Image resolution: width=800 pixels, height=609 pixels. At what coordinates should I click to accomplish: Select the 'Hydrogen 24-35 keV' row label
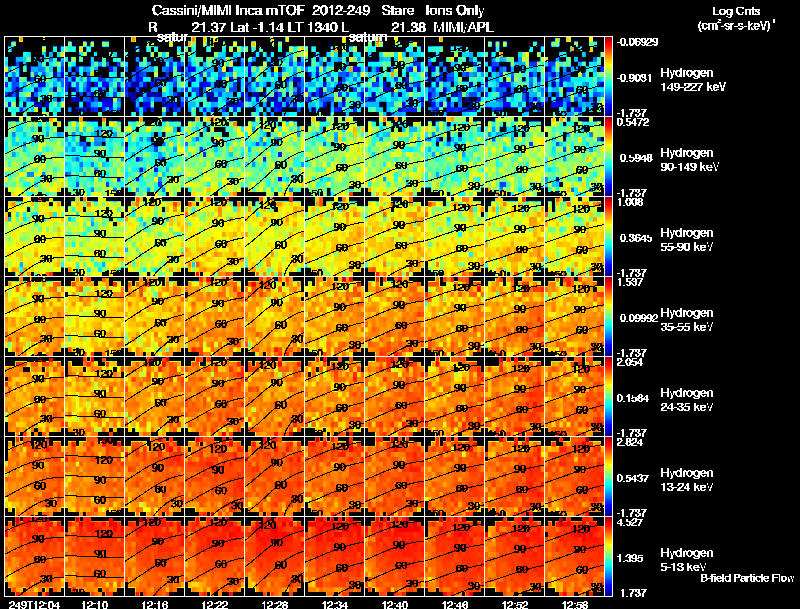687,400
